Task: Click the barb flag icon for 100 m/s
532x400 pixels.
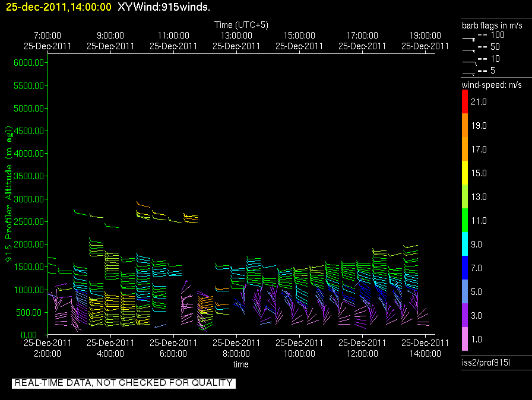Action: [x=468, y=39]
